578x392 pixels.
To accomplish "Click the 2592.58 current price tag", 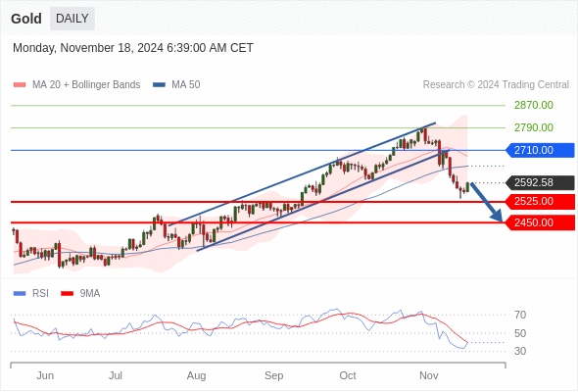I will (540, 182).
